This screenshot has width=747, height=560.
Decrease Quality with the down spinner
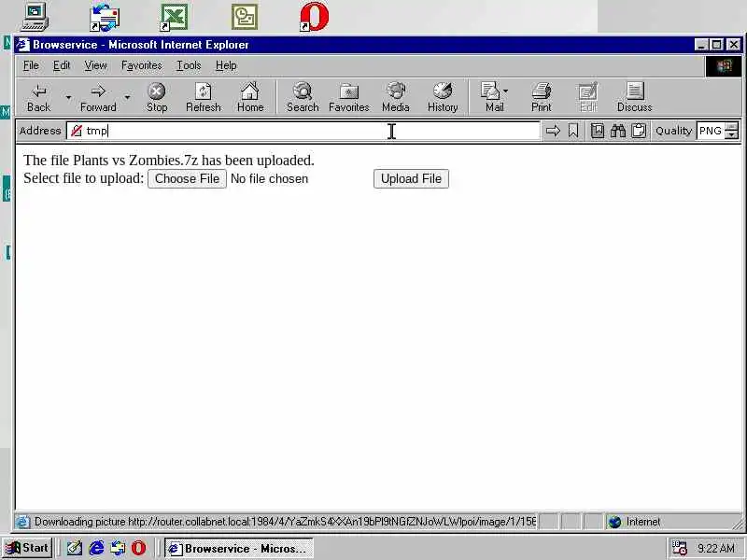point(731,134)
